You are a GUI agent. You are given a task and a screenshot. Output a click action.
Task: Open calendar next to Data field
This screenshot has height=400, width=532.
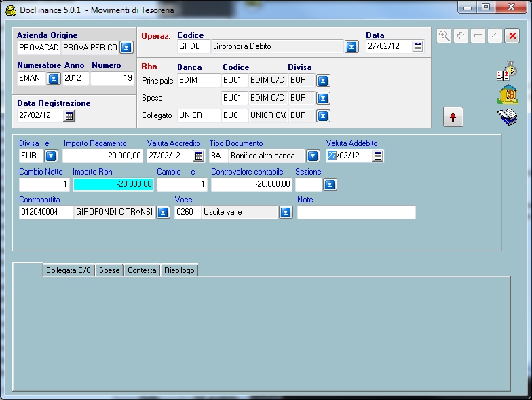tap(418, 47)
